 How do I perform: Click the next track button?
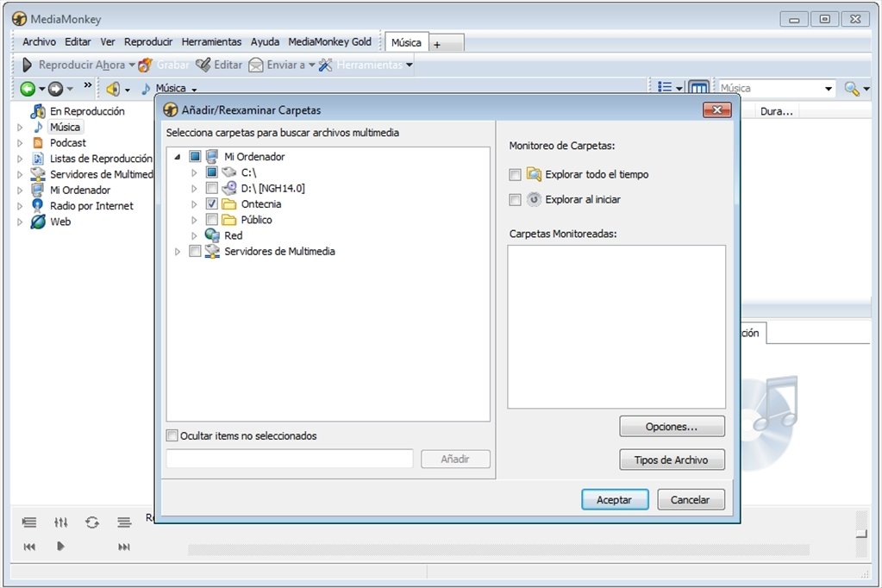click(124, 547)
